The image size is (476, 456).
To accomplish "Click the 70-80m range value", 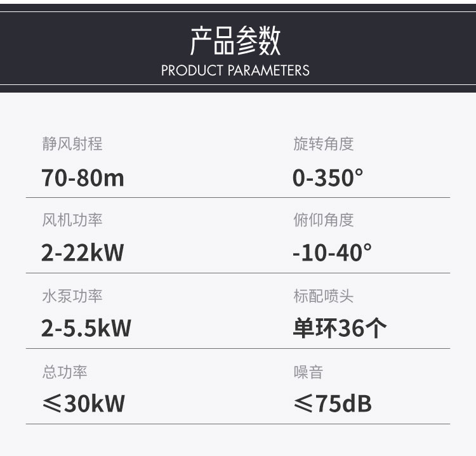I will (x=83, y=178).
